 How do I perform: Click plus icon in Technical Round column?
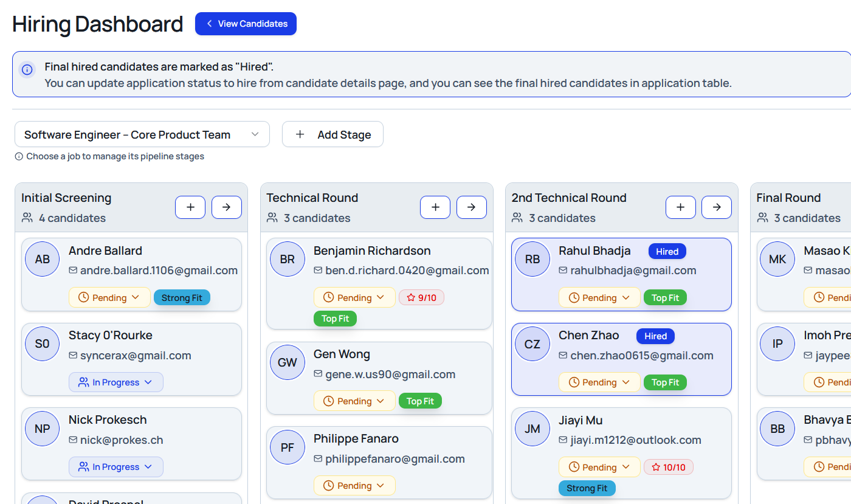click(x=435, y=207)
